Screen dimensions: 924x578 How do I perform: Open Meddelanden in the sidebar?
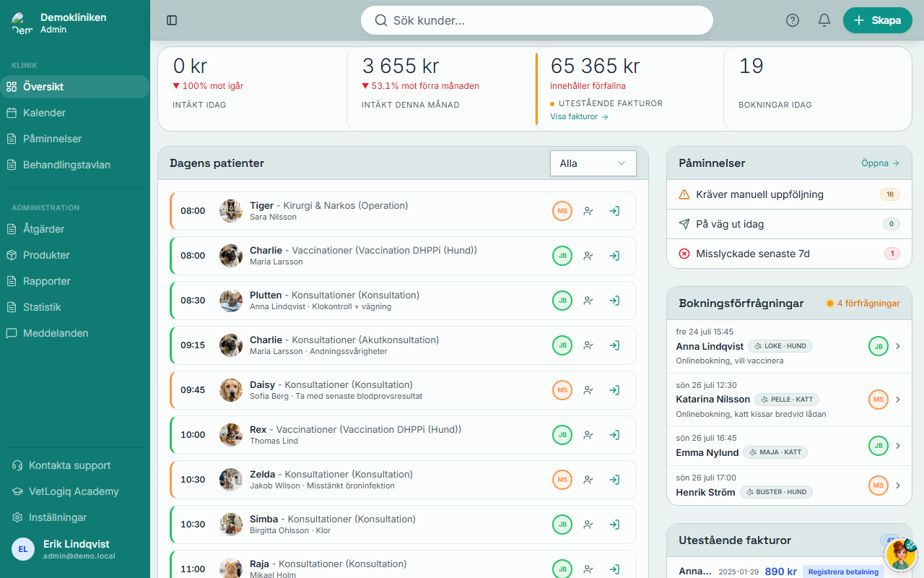[x=75, y=333]
